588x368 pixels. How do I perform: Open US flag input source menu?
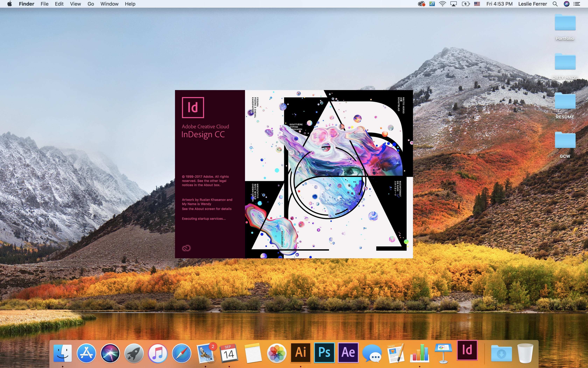click(477, 4)
